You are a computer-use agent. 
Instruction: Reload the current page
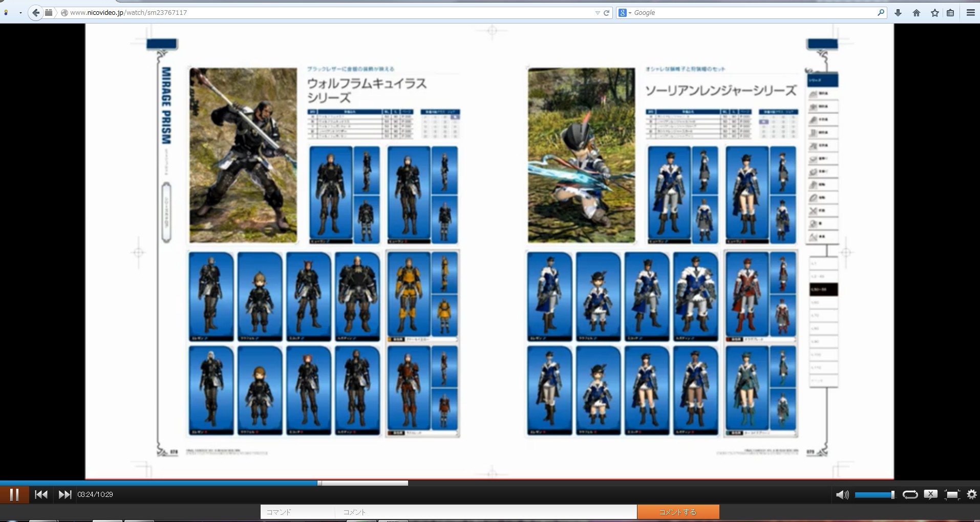(x=607, y=13)
